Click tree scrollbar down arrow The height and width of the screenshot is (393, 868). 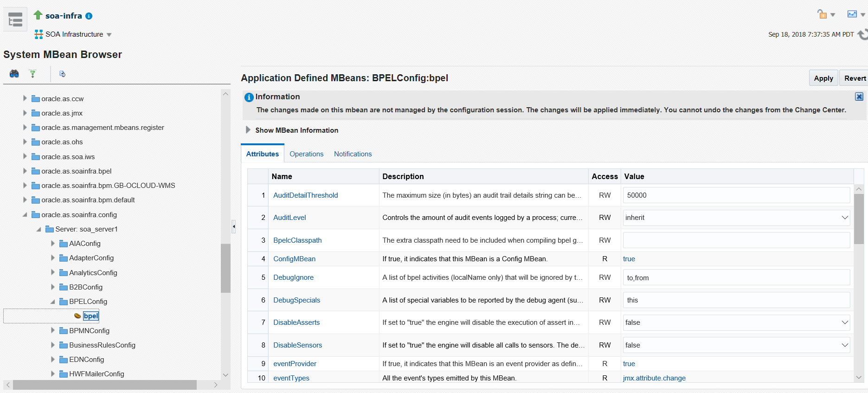[225, 375]
